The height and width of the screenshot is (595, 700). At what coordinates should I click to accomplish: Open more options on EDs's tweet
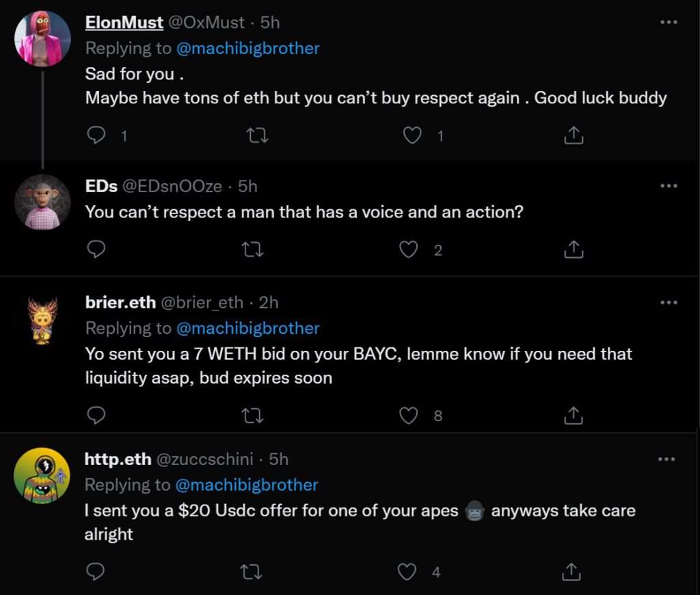(x=668, y=186)
